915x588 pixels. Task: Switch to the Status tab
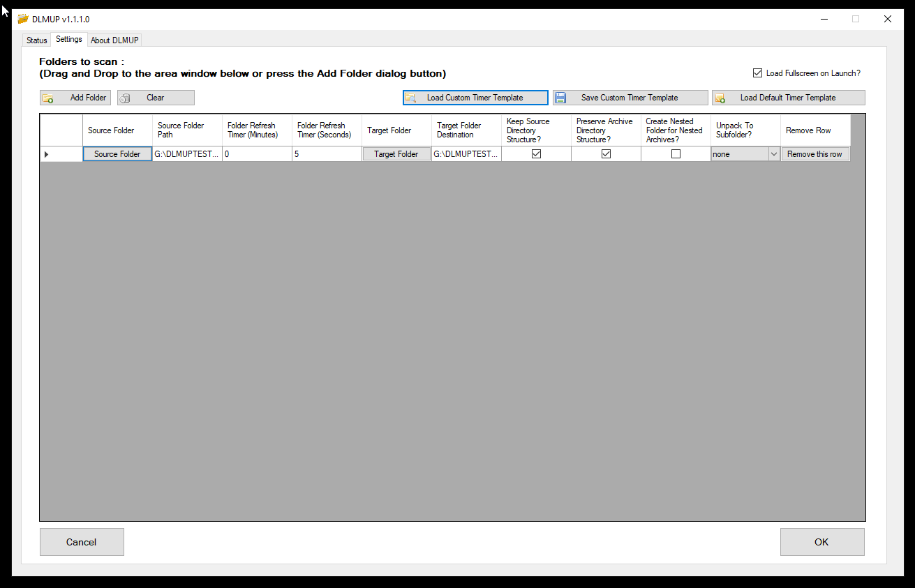[37, 40]
